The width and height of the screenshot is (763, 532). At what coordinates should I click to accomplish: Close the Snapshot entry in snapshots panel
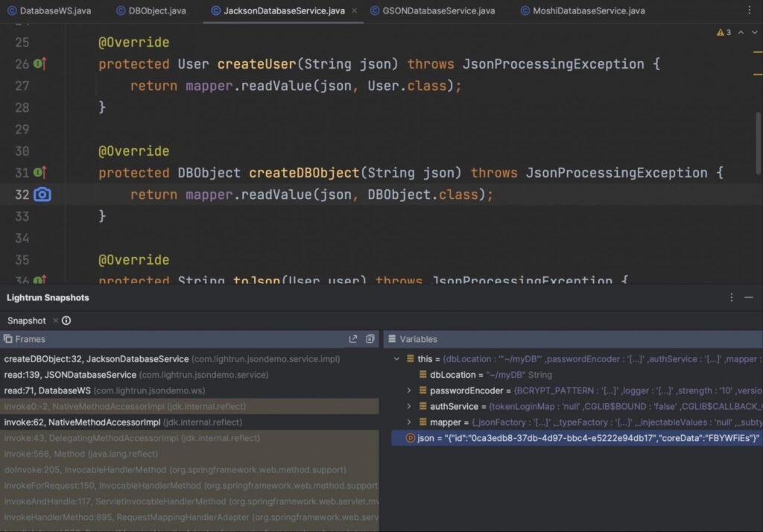pos(57,321)
